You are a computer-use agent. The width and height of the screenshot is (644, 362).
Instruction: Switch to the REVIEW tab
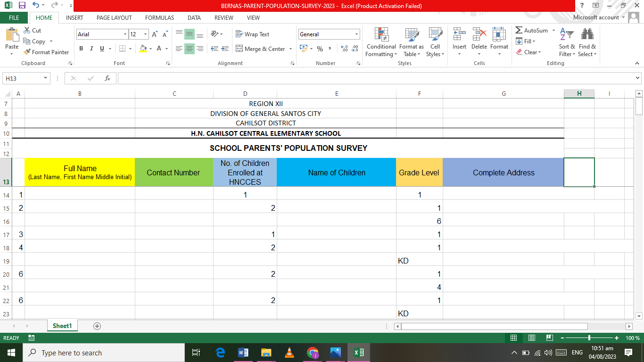tap(224, 17)
